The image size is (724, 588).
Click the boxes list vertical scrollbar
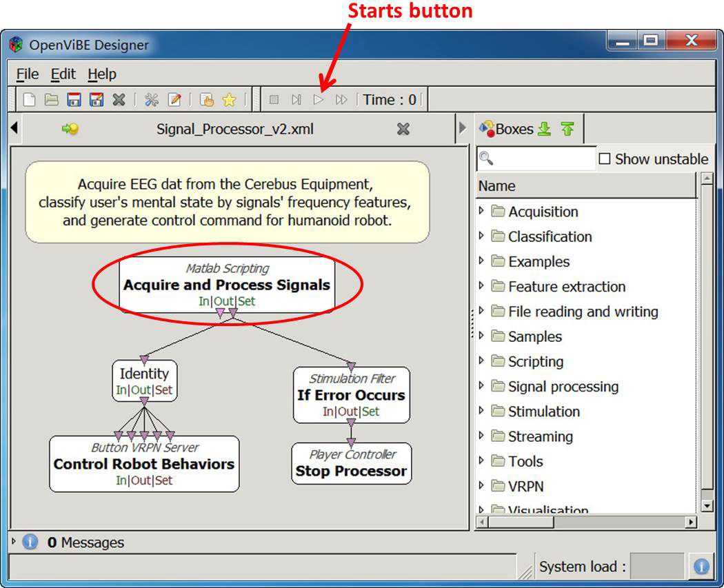pos(707,337)
